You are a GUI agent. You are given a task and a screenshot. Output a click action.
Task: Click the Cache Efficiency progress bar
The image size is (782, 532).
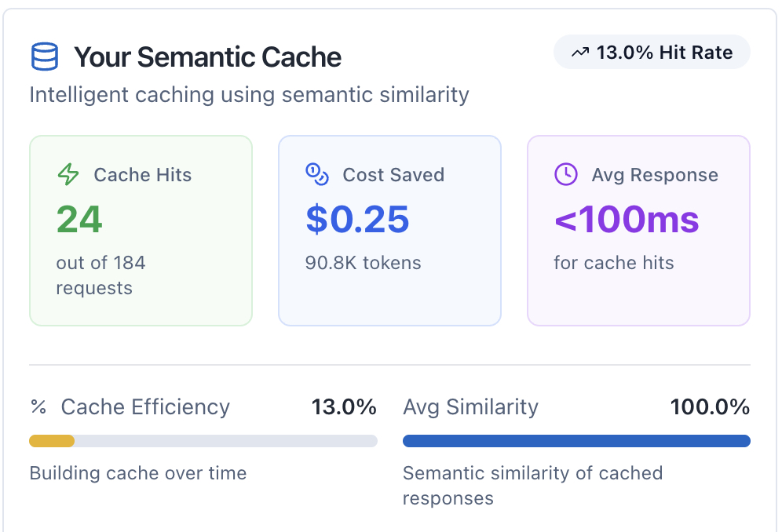pos(203,441)
